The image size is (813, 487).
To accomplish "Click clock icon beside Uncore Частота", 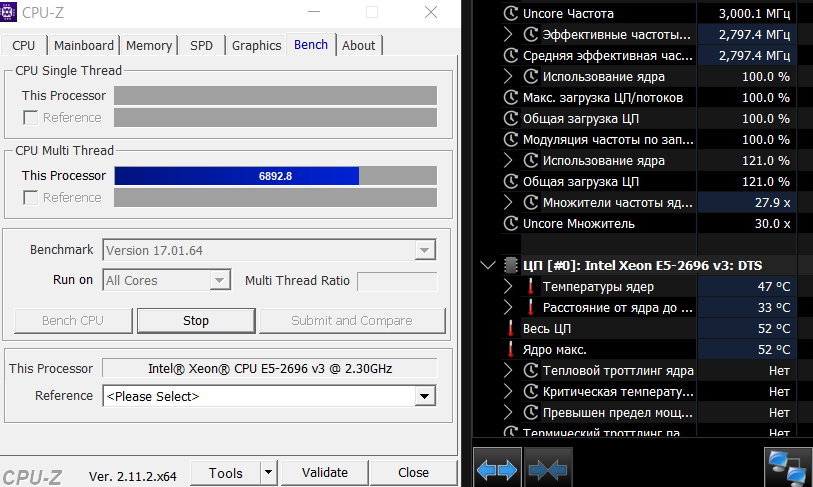I will click(511, 13).
